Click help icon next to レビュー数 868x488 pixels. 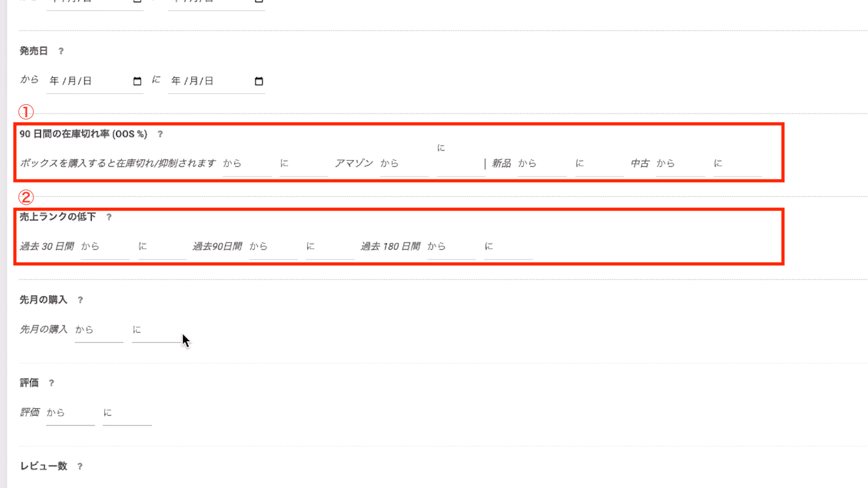tap(80, 466)
